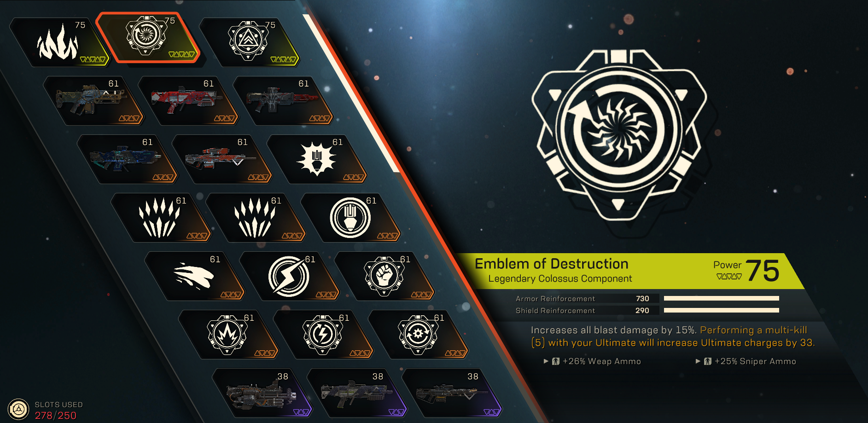Pick the circular hand badge ability item
The width and height of the screenshot is (868, 423).
coord(350,218)
